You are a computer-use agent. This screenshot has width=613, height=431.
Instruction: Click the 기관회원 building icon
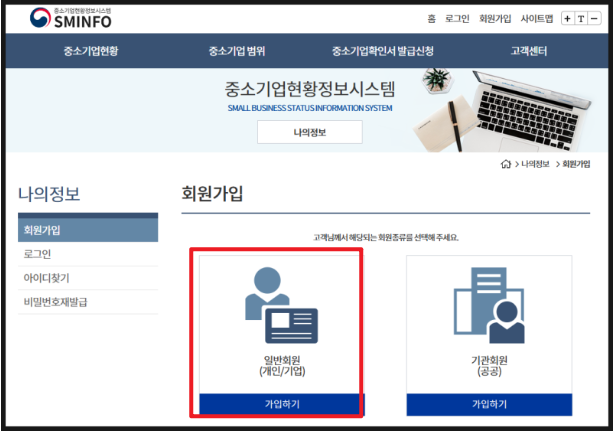[489, 305]
